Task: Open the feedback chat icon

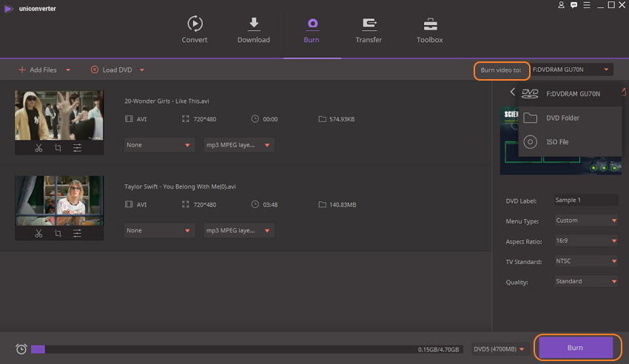Action: coord(574,5)
